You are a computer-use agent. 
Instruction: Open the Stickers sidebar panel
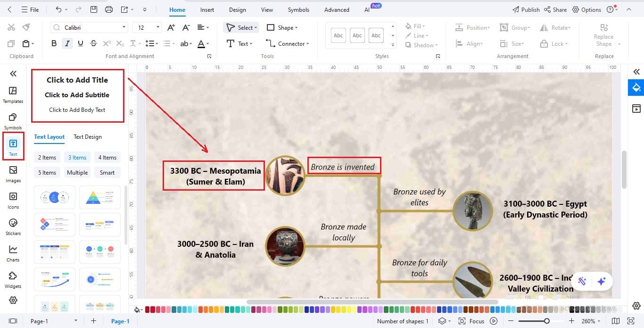pos(13,227)
